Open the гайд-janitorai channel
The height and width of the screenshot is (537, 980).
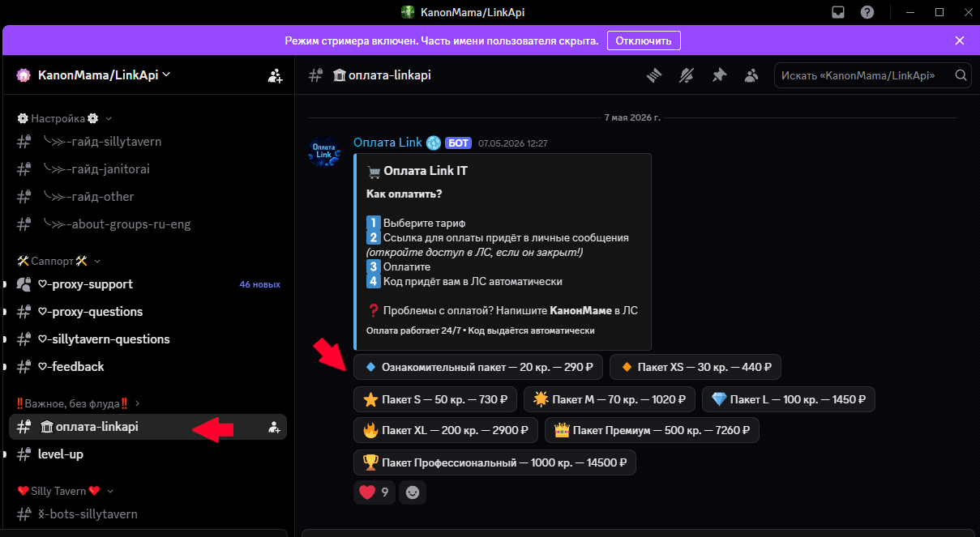tap(148, 169)
